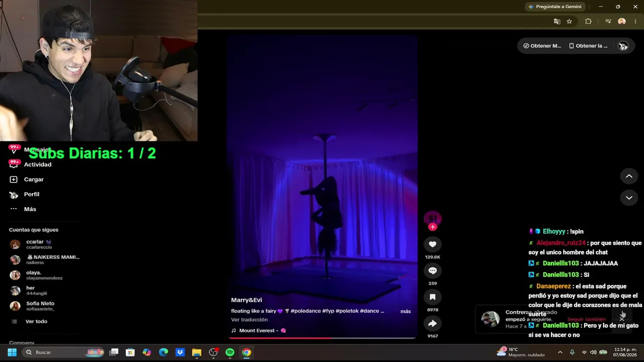Open Microsoft Store from taskbar
Viewport: 644px width, 362px height.
tap(130, 352)
